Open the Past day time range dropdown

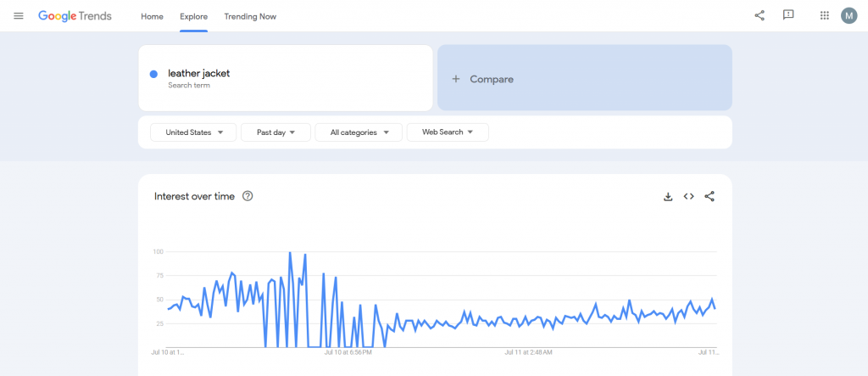tap(275, 132)
